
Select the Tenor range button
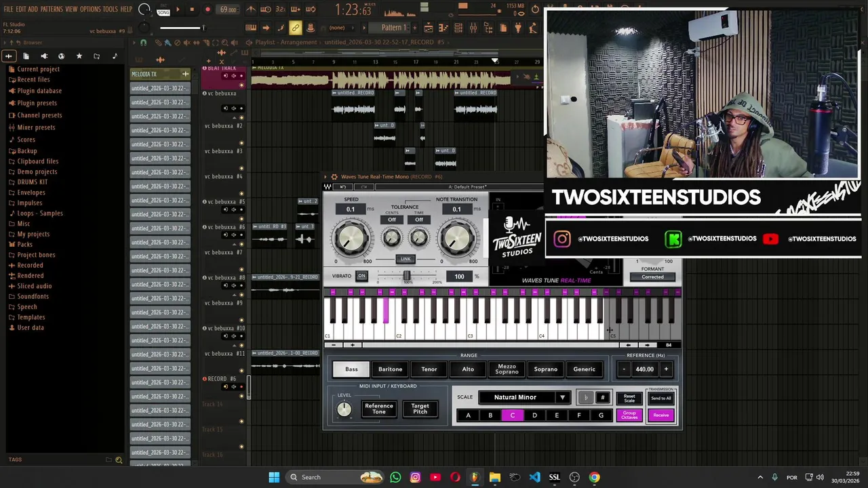point(429,369)
